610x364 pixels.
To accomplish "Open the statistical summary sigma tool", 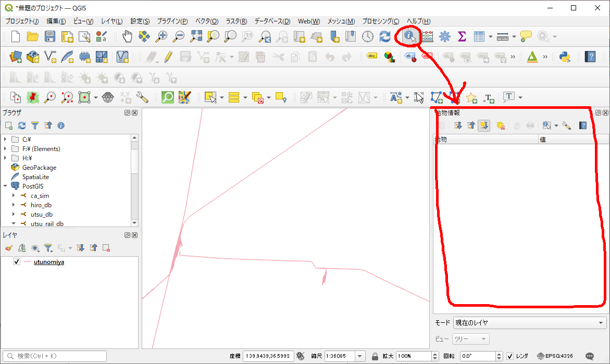I will (462, 36).
